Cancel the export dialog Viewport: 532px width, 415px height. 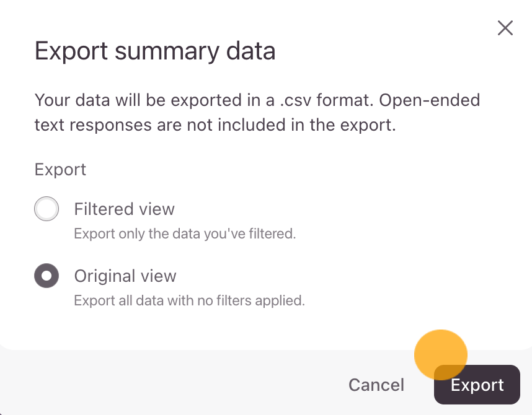tap(376, 385)
